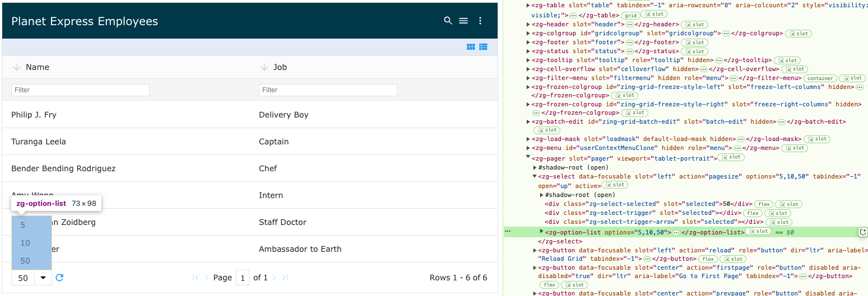Click the Reload Grid icon in the pager

click(x=59, y=278)
